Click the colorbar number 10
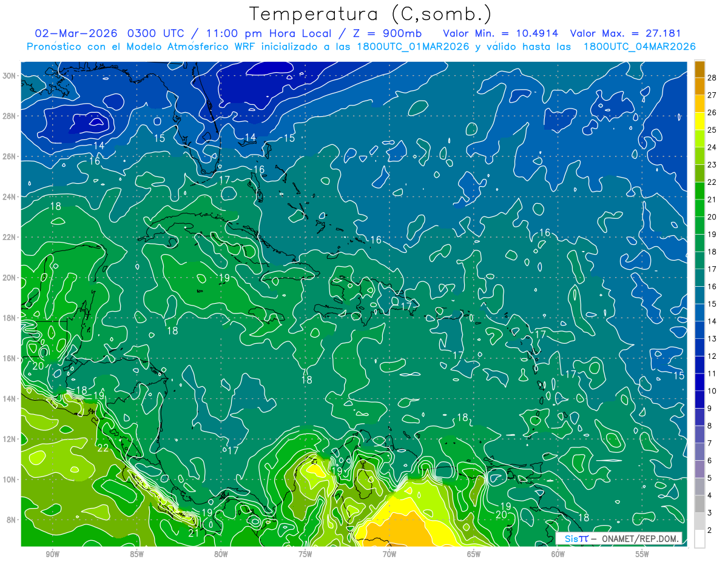Viewport: 728px width, 562px height. click(712, 391)
